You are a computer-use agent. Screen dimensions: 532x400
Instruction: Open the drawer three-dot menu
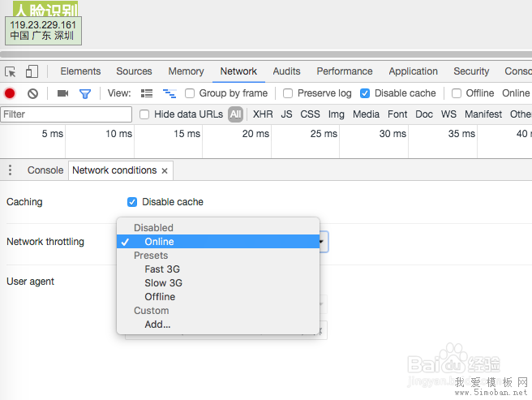coord(11,170)
